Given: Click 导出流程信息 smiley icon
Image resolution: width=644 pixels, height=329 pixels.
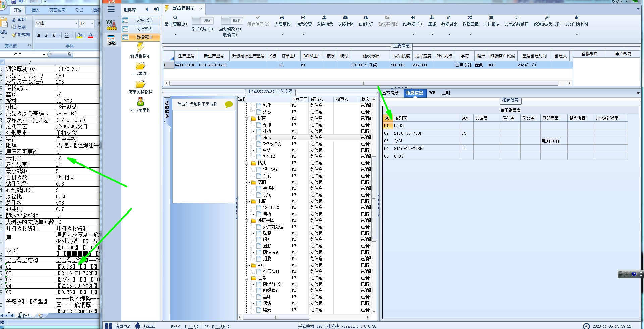Looking at the screenshot, I should tap(517, 18).
